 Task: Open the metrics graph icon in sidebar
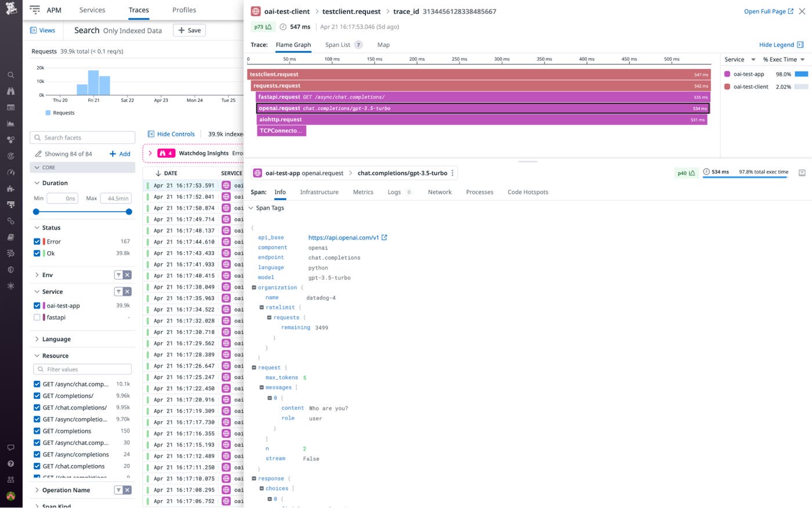10,124
